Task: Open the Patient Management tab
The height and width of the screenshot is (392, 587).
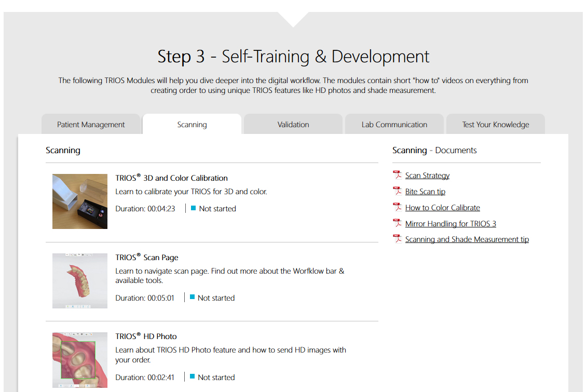Action: 91,125
